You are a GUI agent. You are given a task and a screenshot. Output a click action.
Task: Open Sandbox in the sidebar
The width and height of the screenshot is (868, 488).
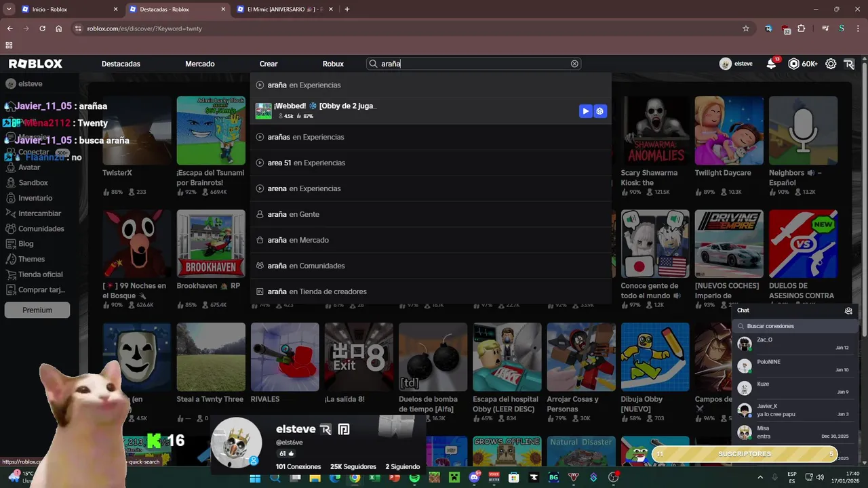[x=33, y=183]
